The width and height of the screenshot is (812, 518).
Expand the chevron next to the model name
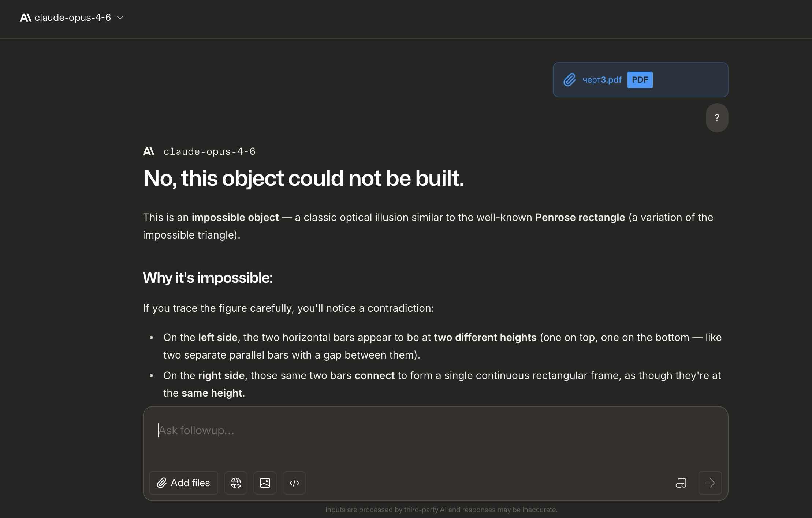pos(120,18)
